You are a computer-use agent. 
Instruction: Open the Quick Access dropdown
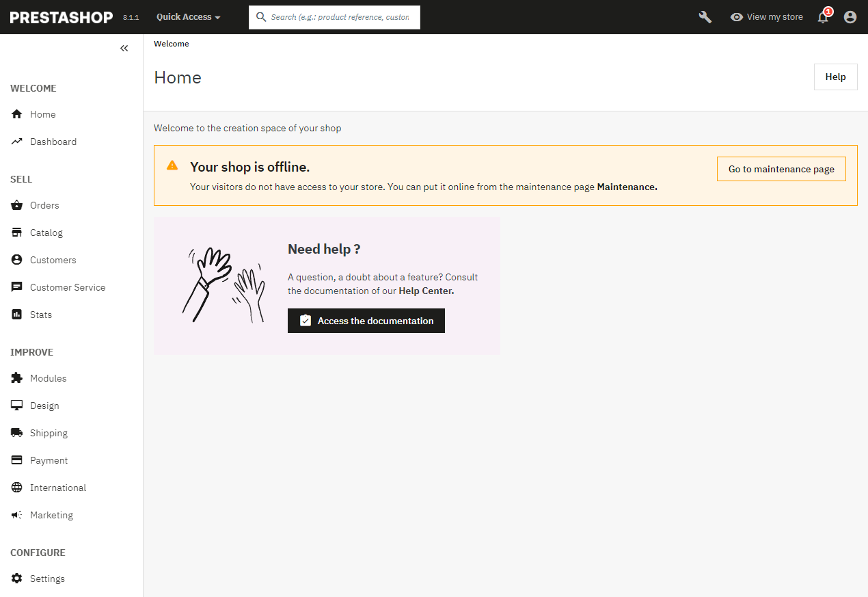pyautogui.click(x=189, y=17)
